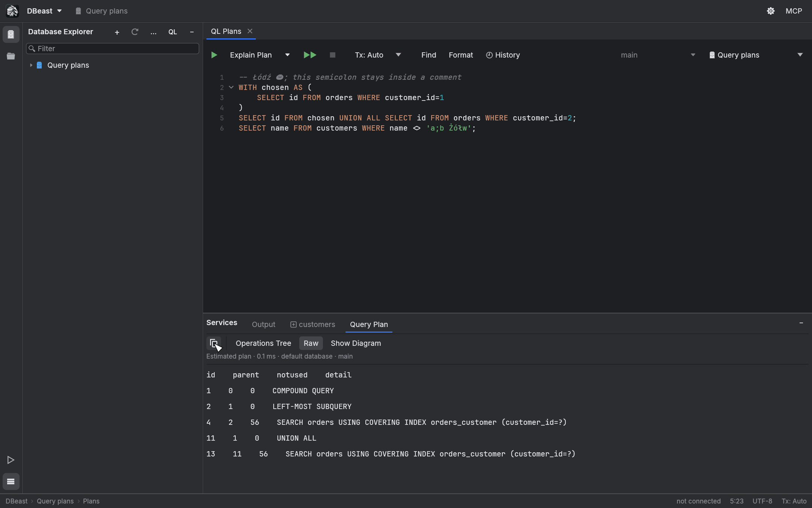Click Query plans breadcrumb in title bar
Viewport: 812px width, 508px height.
101,11
